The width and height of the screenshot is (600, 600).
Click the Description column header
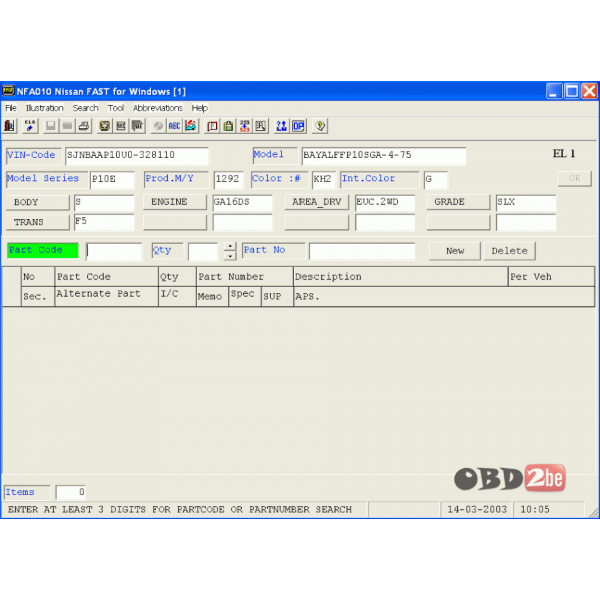(x=400, y=277)
